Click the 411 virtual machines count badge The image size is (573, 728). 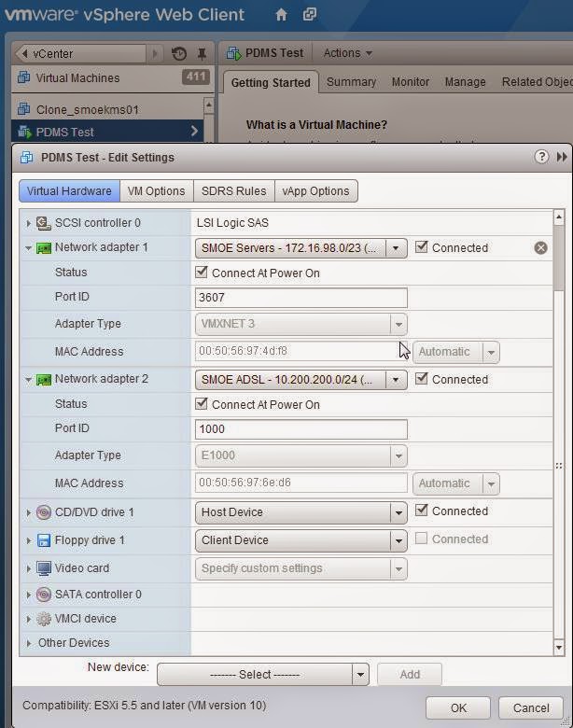(195, 77)
